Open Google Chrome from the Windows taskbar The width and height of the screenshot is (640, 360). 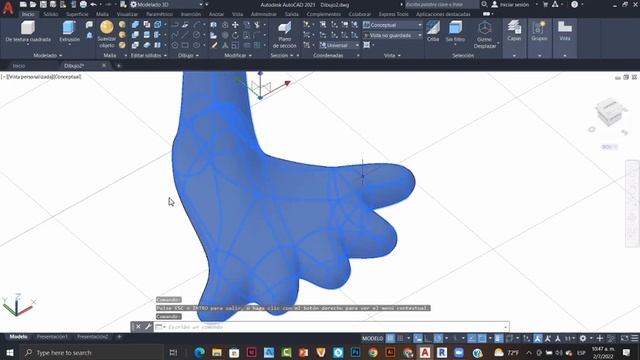coord(373,352)
